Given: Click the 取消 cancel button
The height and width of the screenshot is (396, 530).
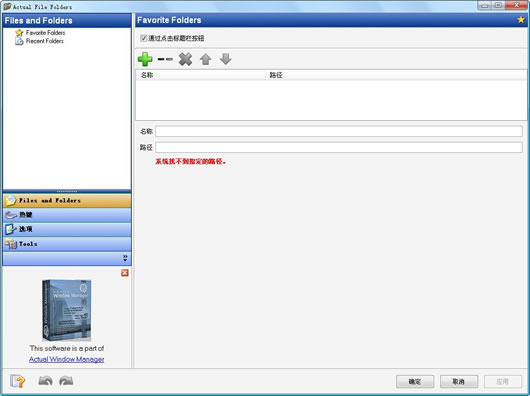Looking at the screenshot, I should pos(459,381).
